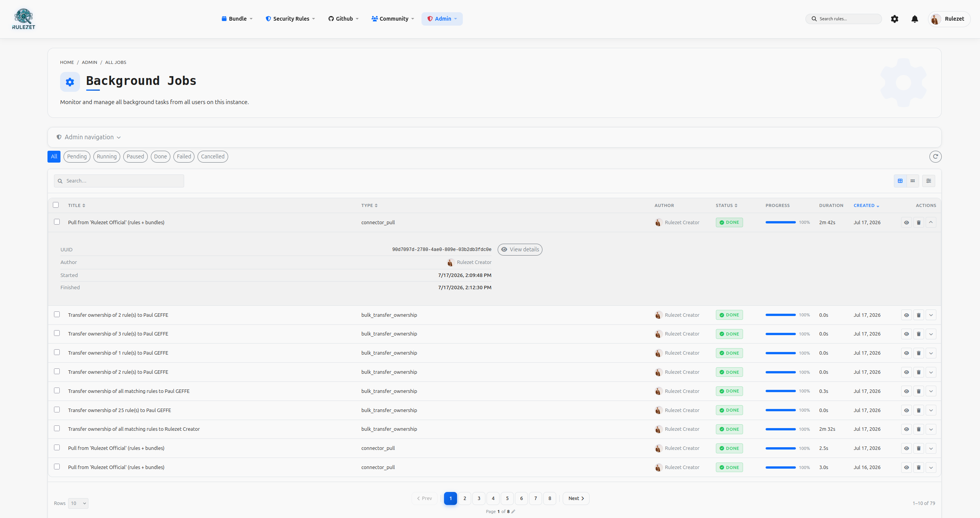Click the Rulezet logo
The height and width of the screenshot is (518, 980).
point(23,19)
